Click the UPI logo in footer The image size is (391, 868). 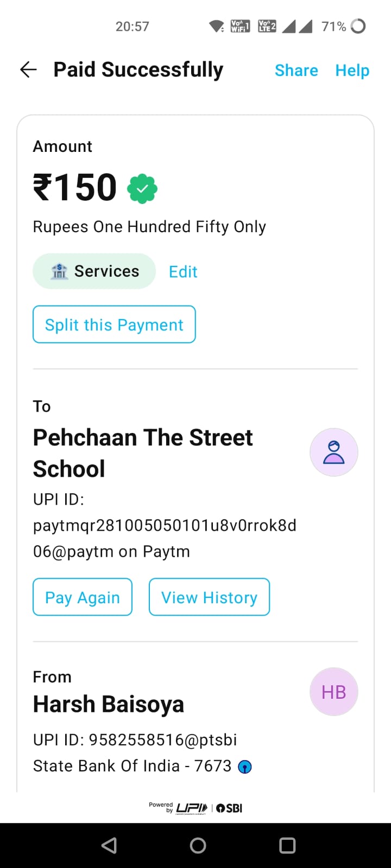pos(192,808)
